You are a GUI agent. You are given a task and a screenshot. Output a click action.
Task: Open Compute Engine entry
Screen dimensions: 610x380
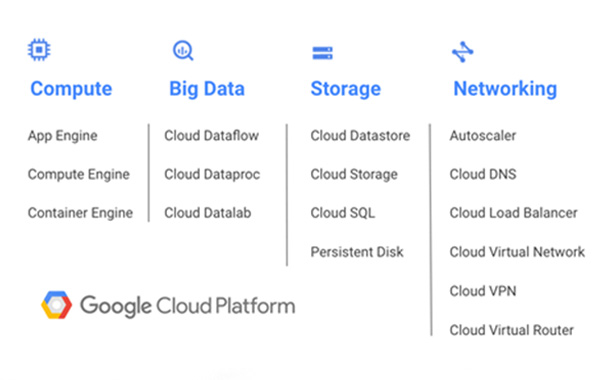[x=79, y=175]
